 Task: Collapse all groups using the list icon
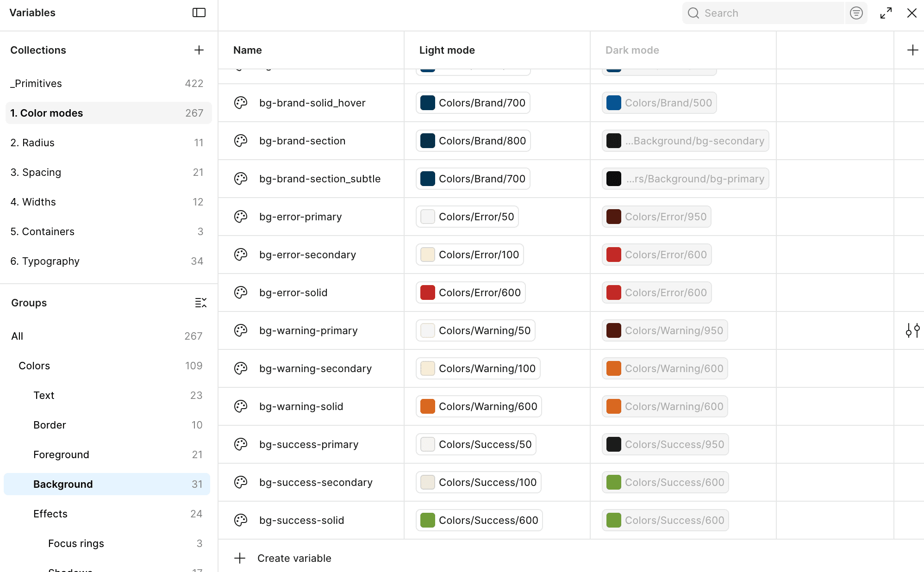click(200, 303)
